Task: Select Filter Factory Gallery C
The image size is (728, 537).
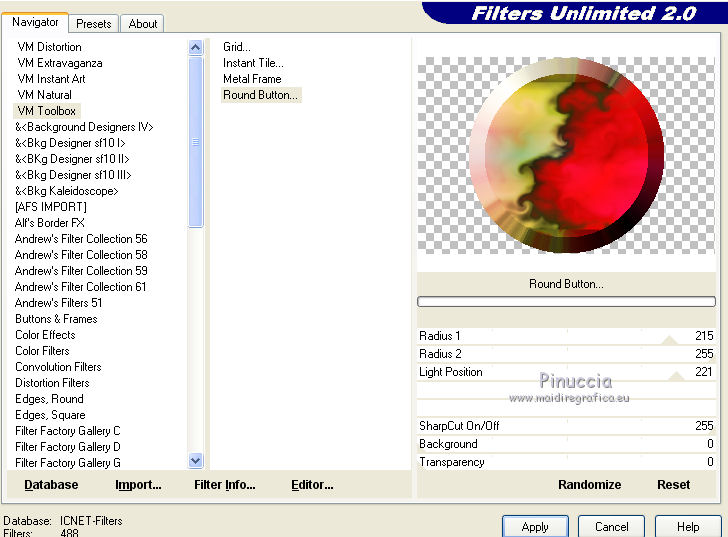Action: tap(68, 431)
